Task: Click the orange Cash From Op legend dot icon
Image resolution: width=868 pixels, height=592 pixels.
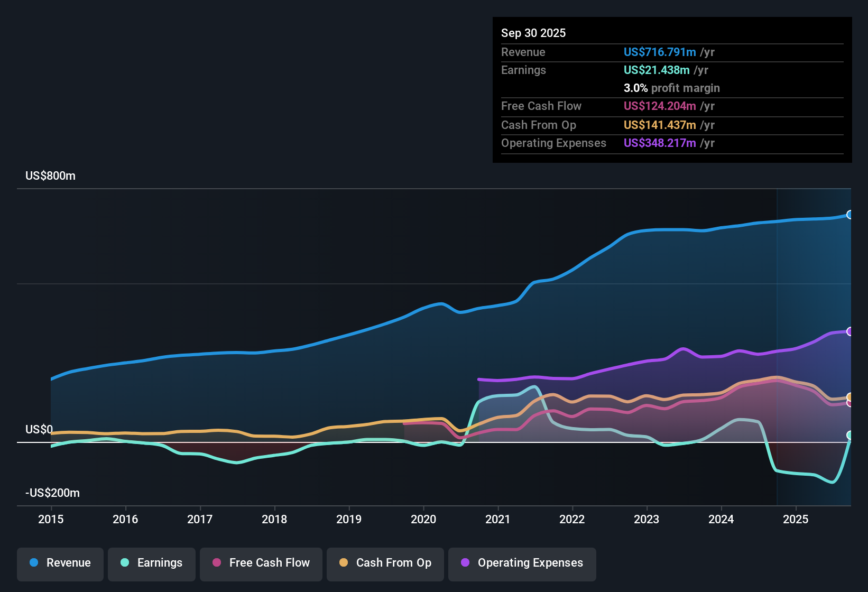Action: (343, 563)
